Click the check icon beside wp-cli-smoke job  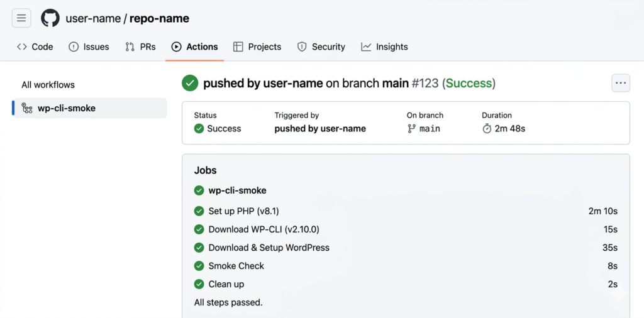[199, 190]
